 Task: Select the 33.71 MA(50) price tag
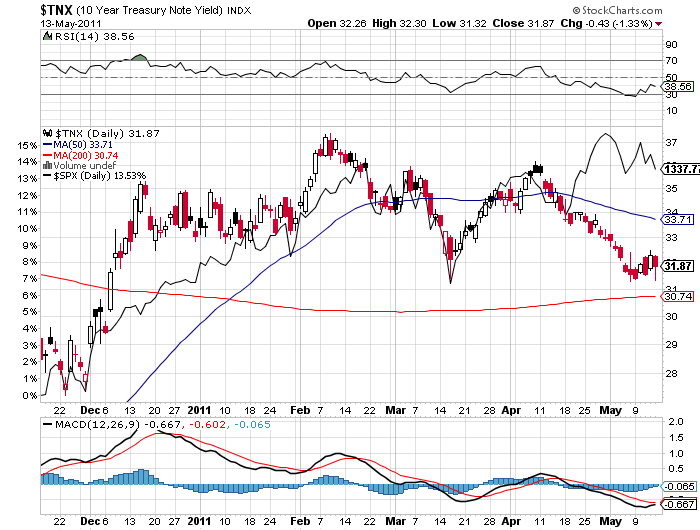tap(679, 219)
